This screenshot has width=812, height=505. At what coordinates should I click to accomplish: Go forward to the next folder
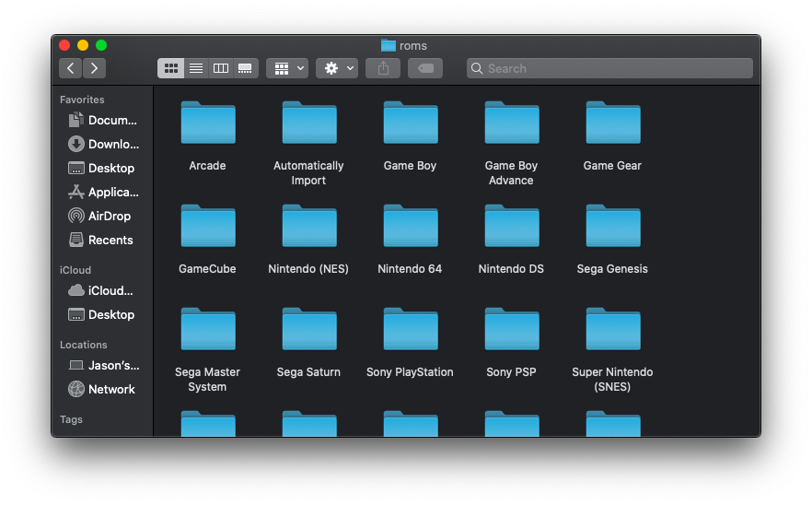pos(94,68)
